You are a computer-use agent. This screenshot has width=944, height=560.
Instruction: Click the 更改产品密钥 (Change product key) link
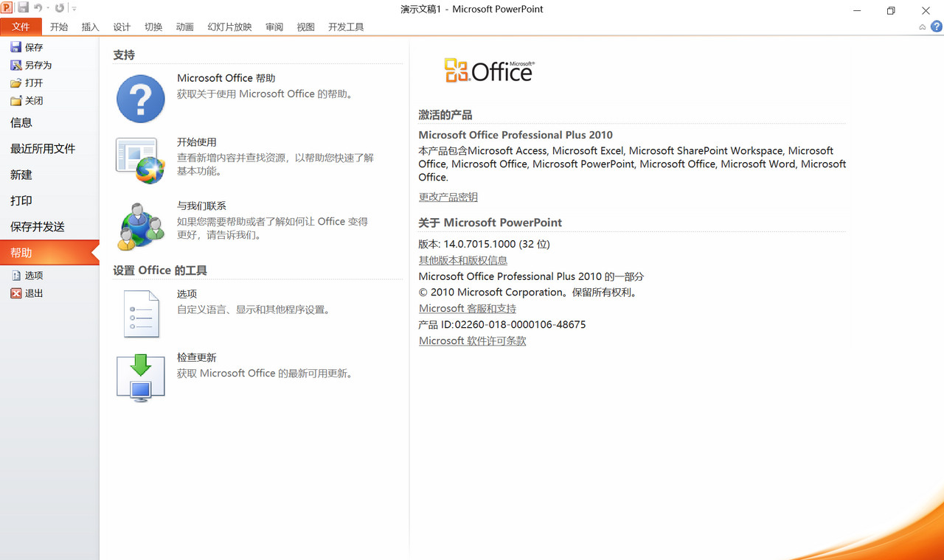pyautogui.click(x=448, y=197)
